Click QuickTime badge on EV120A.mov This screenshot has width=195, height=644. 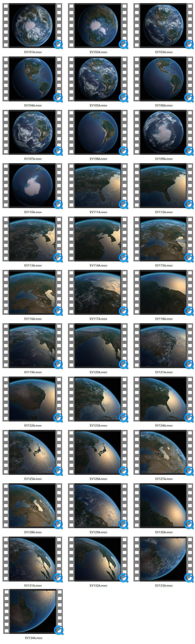[x=123, y=364]
